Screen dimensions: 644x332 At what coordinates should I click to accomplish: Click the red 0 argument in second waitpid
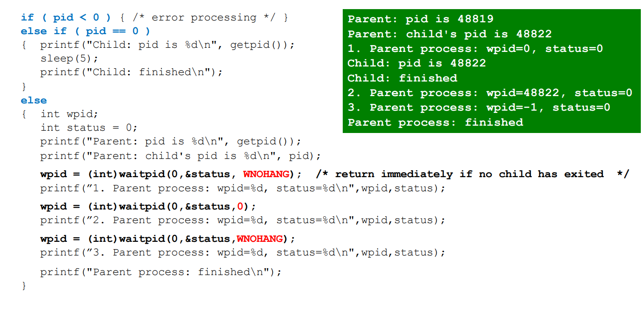point(240,206)
